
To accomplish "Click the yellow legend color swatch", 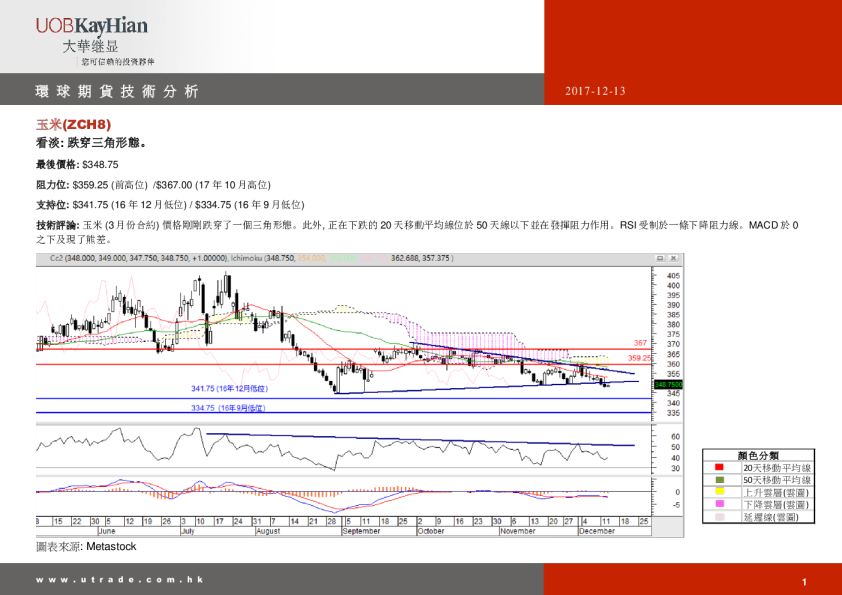I will (718, 492).
